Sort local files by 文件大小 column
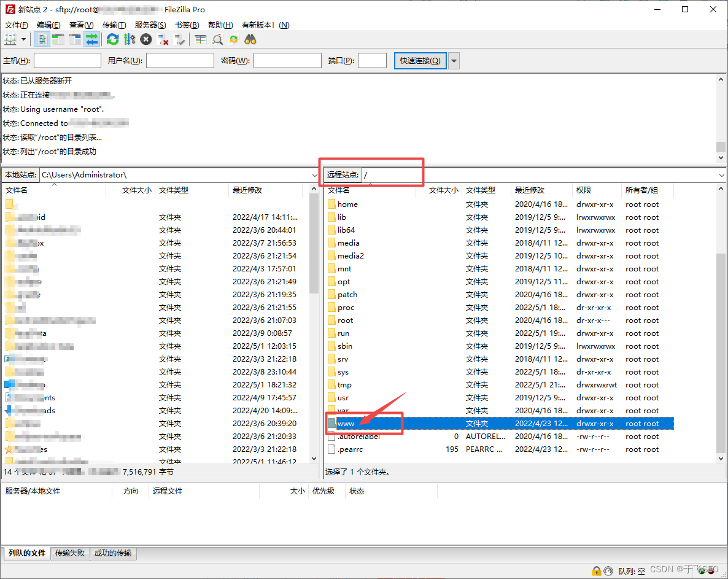This screenshot has height=579, width=728. (131, 190)
